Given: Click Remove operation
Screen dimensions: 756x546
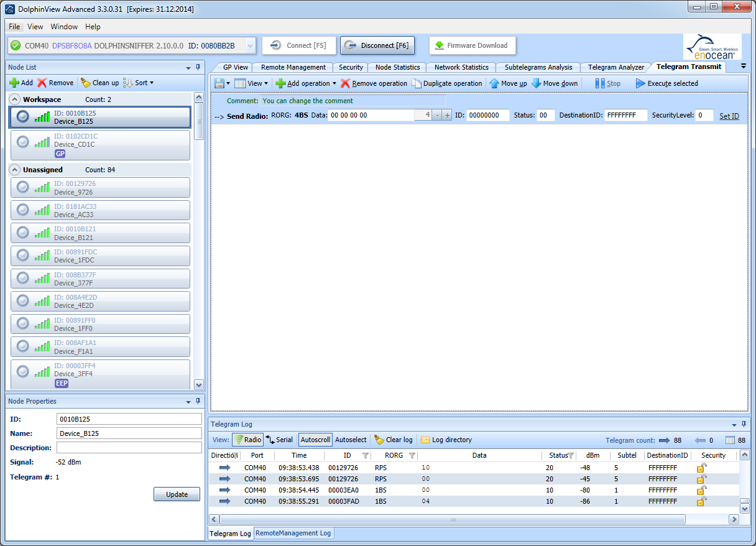Looking at the screenshot, I should pyautogui.click(x=374, y=83).
